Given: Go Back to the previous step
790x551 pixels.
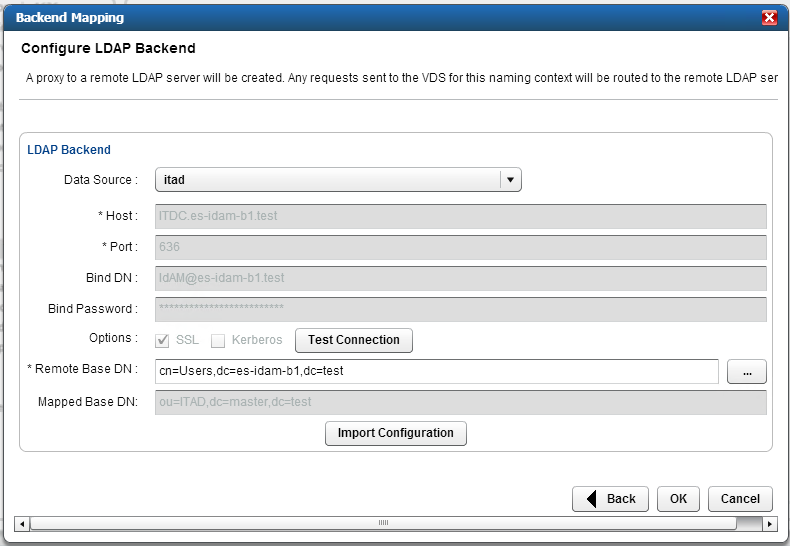Looking at the screenshot, I should (610, 499).
